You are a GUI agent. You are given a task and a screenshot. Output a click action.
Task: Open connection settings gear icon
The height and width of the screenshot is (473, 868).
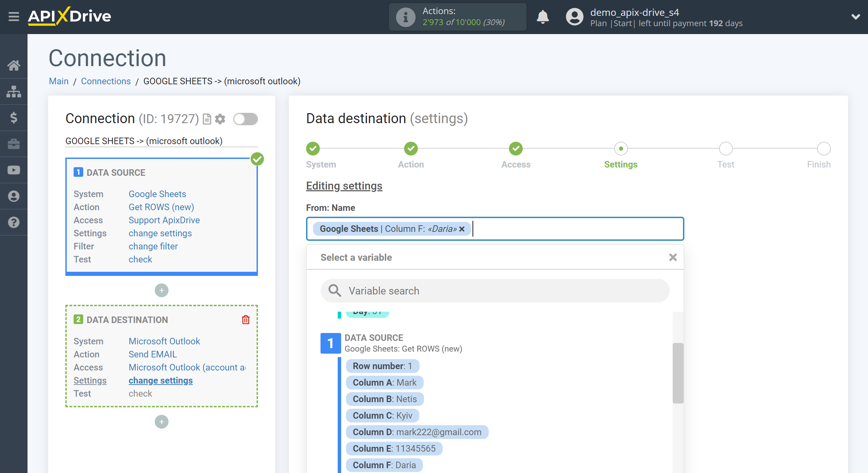pyautogui.click(x=220, y=119)
